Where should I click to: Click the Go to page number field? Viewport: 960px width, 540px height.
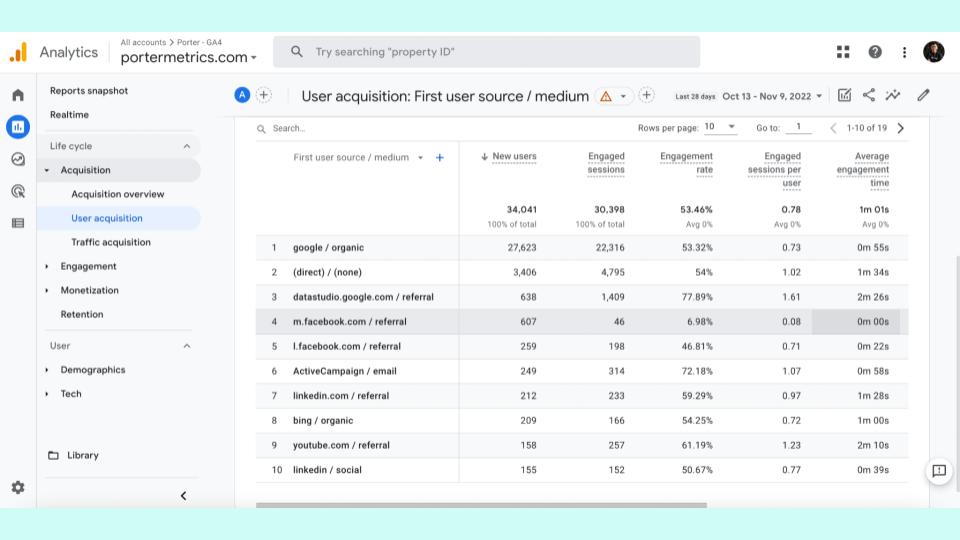(798, 127)
